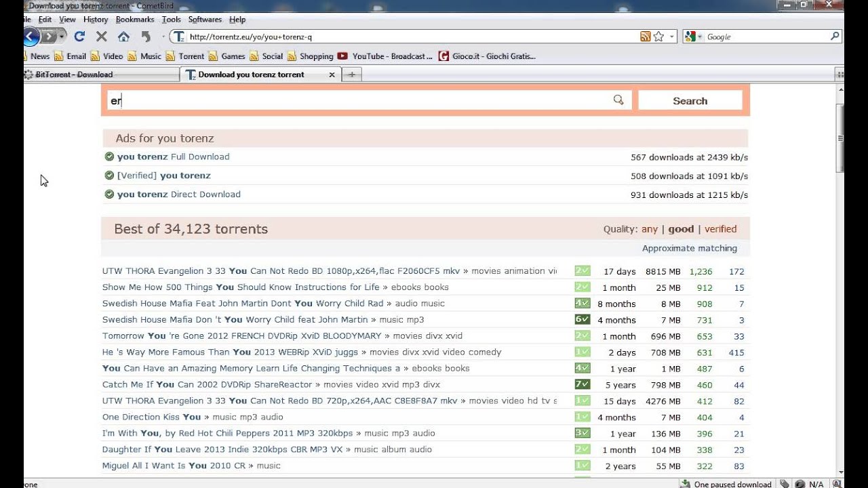Open the you torenz Direct Download ad link
This screenshot has height=488, width=868.
pyautogui.click(x=178, y=195)
